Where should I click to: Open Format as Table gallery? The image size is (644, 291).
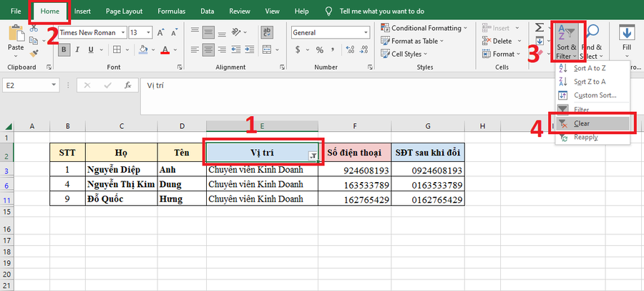coord(412,41)
